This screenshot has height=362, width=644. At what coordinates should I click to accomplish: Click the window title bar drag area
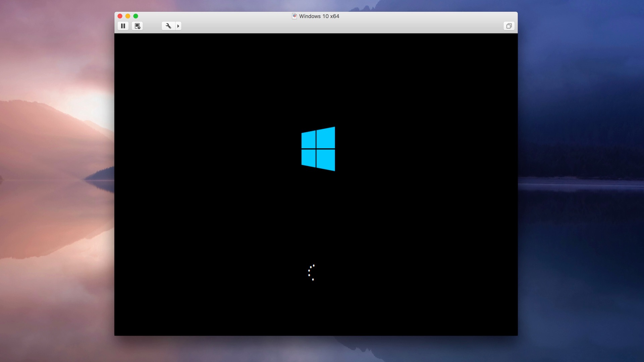[235, 16]
